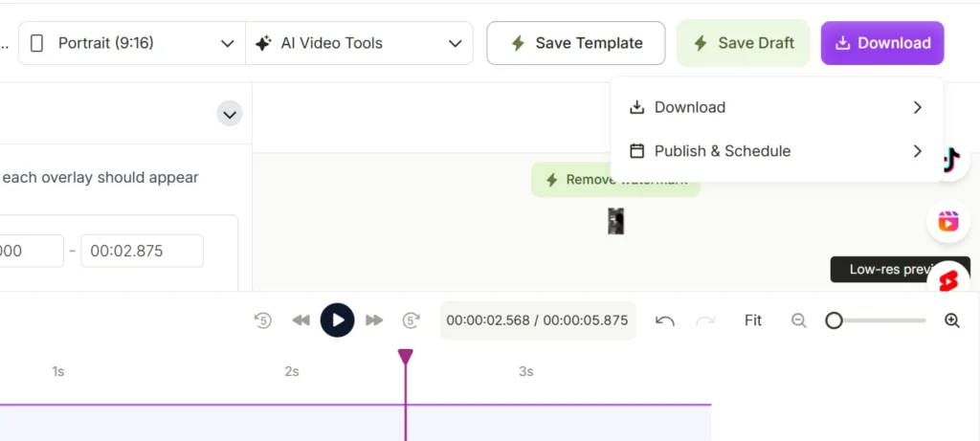Skip back 5 seconds icon
This screenshot has width=980, height=441.
(263, 320)
